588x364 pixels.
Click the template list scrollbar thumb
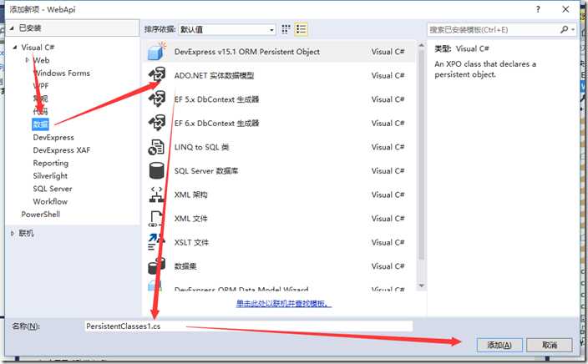(421, 154)
